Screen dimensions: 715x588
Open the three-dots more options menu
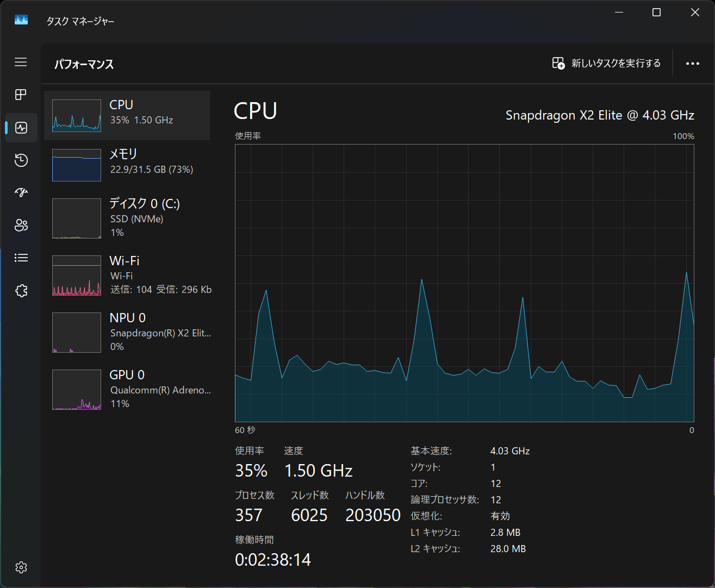[693, 64]
